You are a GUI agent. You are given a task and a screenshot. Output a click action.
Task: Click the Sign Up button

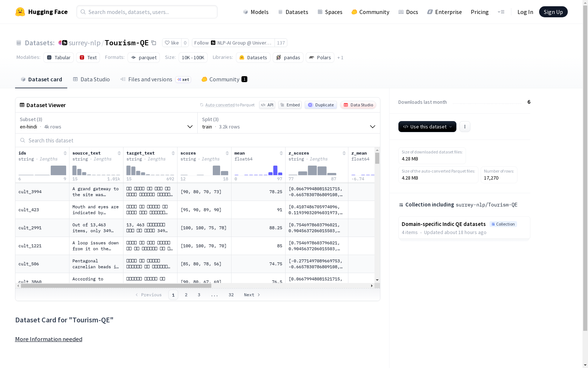(553, 12)
